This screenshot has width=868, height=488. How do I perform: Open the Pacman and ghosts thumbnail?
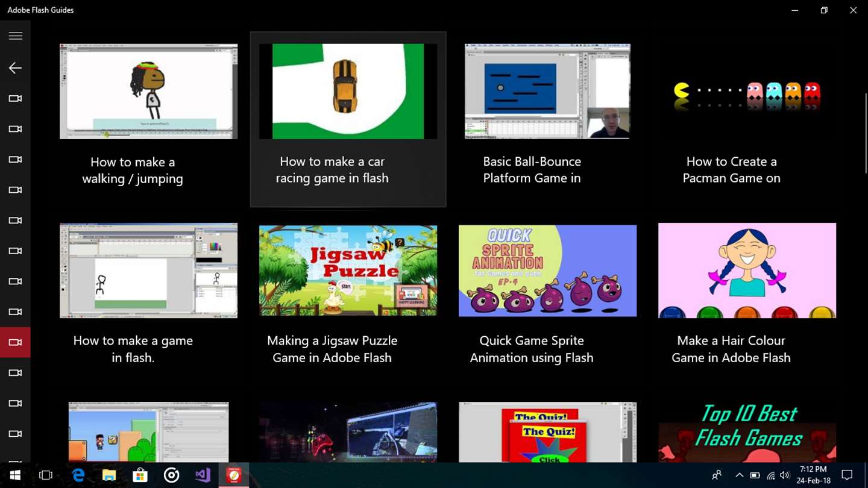(747, 91)
